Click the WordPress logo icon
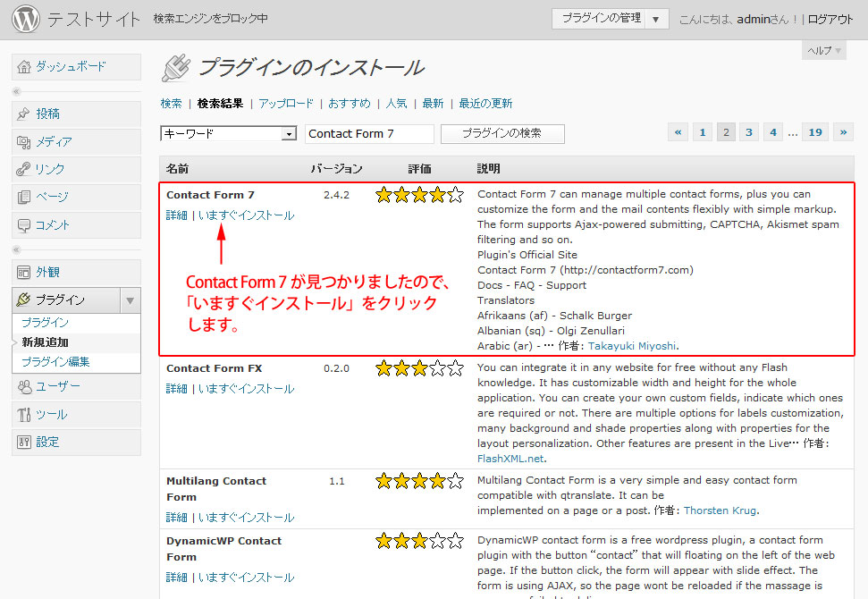 tap(26, 18)
